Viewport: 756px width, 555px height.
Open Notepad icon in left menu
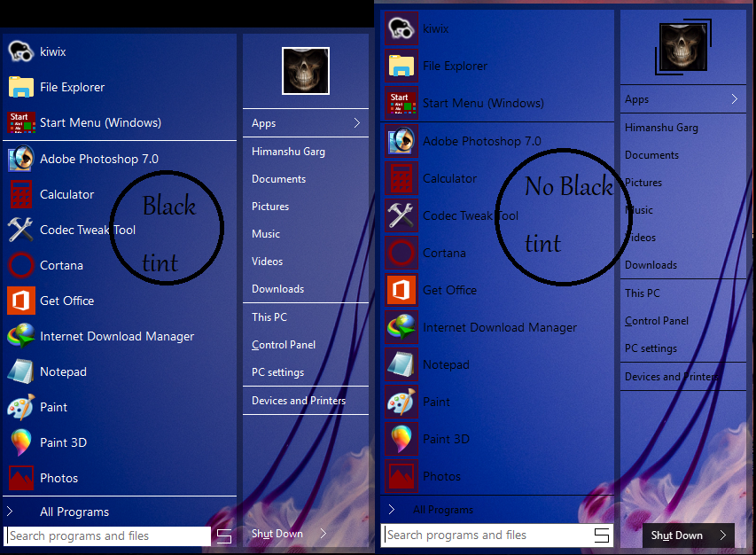[x=20, y=371]
